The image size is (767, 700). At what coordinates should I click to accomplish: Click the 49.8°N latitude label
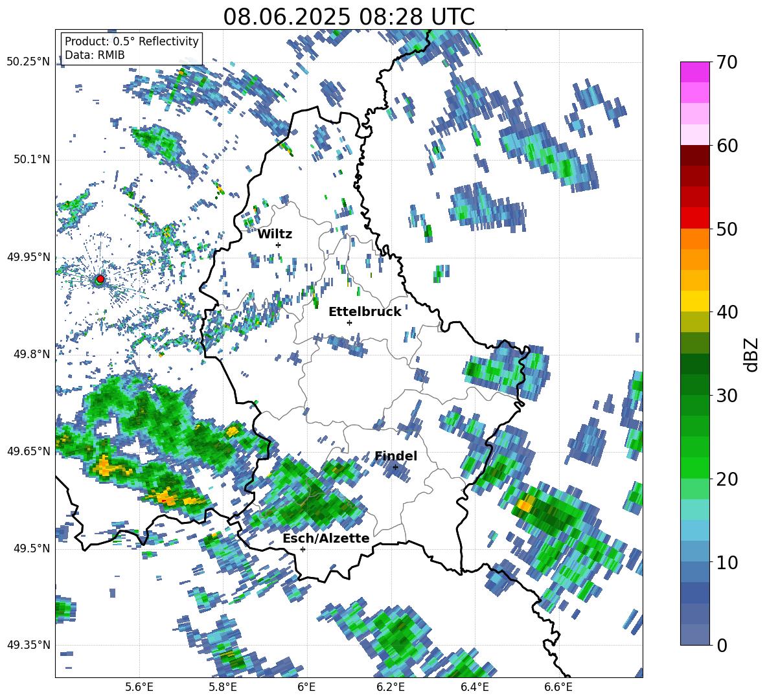click(x=32, y=354)
